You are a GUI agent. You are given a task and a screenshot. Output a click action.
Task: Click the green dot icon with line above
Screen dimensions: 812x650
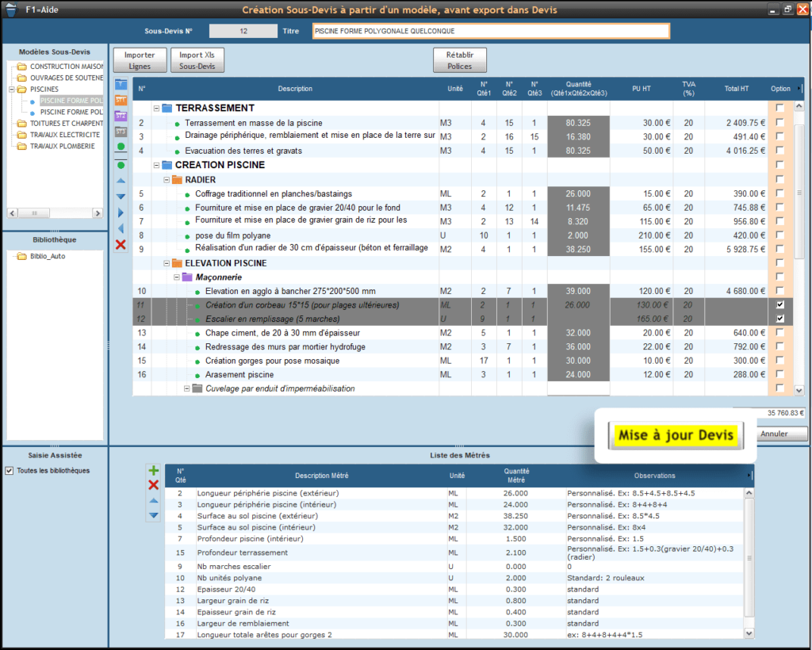point(121,165)
